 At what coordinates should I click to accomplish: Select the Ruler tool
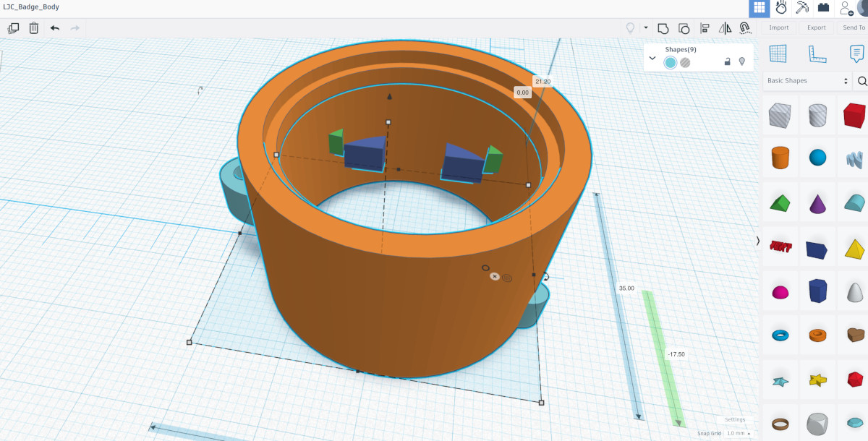[x=817, y=54]
